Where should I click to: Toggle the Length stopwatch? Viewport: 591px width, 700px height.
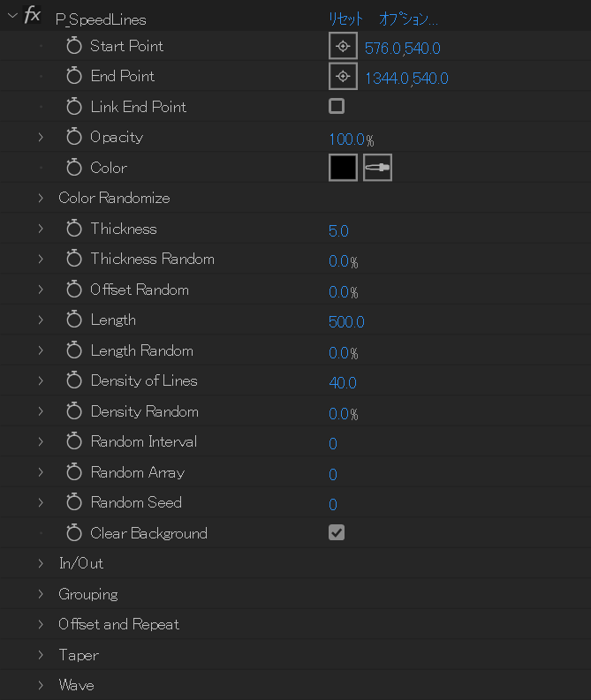[x=74, y=320]
